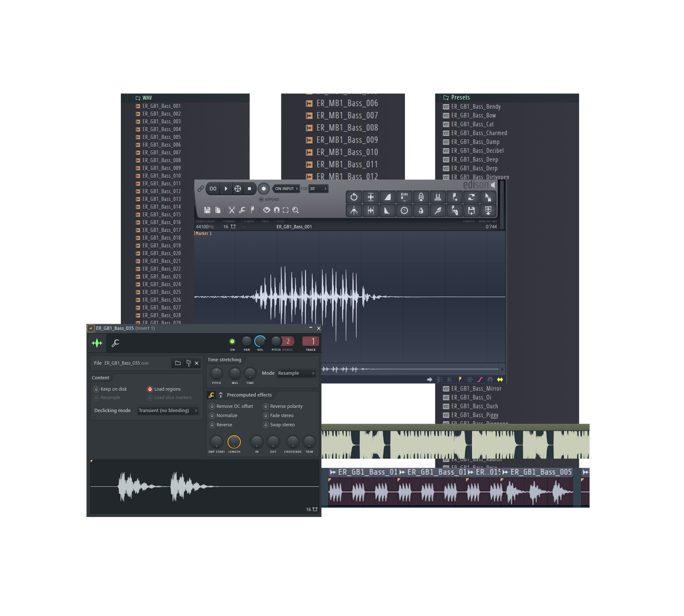This screenshot has width=684, height=616.
Task: Click the Edison record button
Action: (x=263, y=189)
